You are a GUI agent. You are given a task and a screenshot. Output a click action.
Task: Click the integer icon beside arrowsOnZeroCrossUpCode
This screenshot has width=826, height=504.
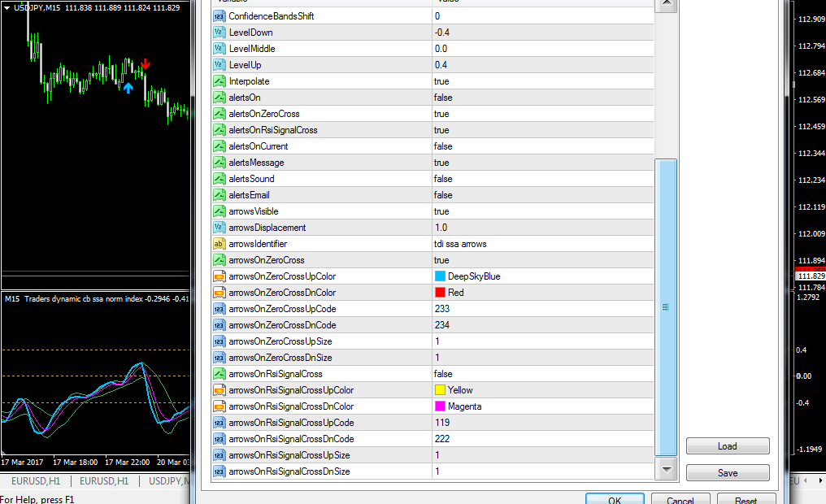pos(220,309)
